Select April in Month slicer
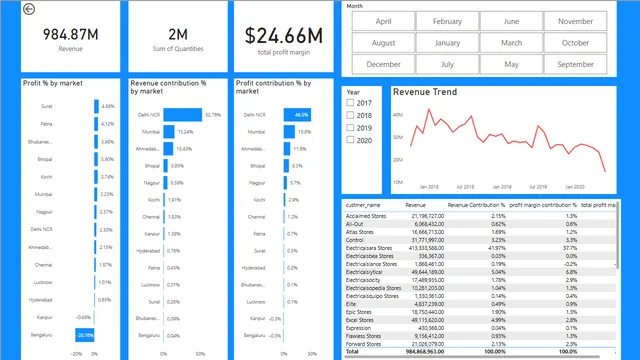The height and width of the screenshot is (360, 640). 383,21
